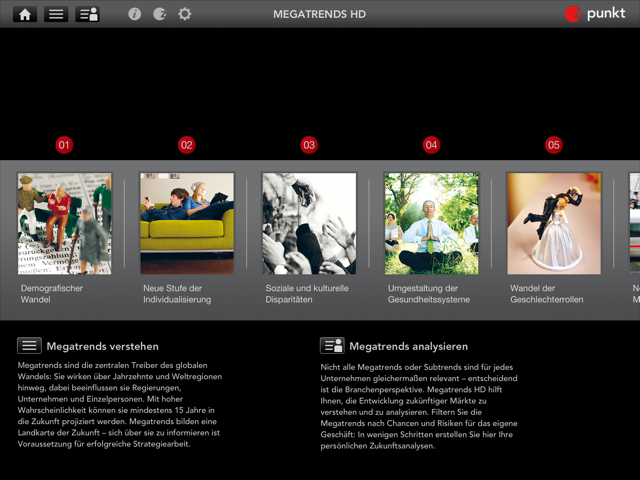Screen dimensions: 640x480
Task: Click the pie chart icon in toolbar
Action: point(160,14)
